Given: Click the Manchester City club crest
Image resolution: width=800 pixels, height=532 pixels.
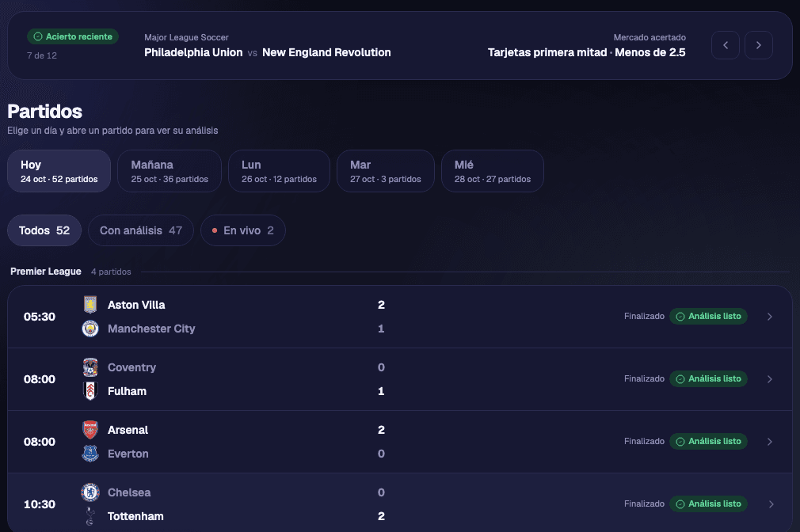Looking at the screenshot, I should 90,329.
